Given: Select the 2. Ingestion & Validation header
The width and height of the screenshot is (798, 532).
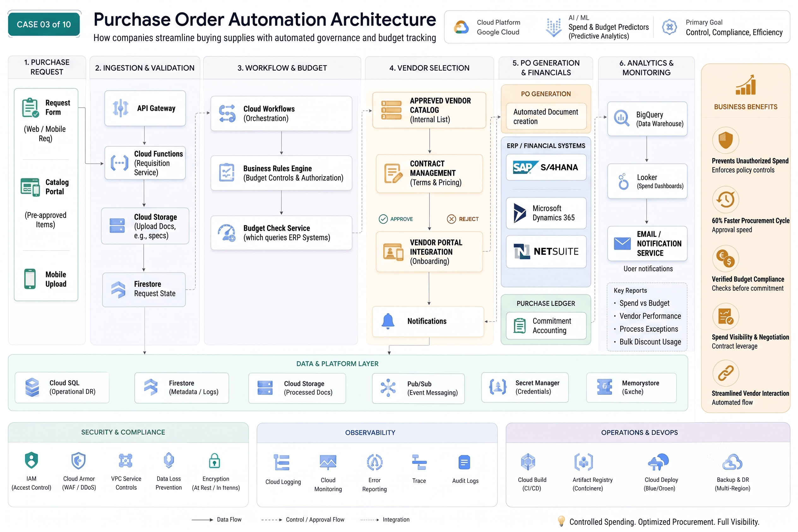Looking at the screenshot, I should point(145,68).
